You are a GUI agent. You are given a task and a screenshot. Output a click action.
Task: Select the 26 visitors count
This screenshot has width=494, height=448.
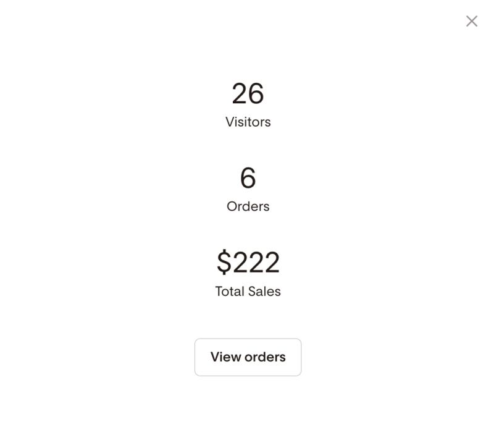tap(248, 93)
